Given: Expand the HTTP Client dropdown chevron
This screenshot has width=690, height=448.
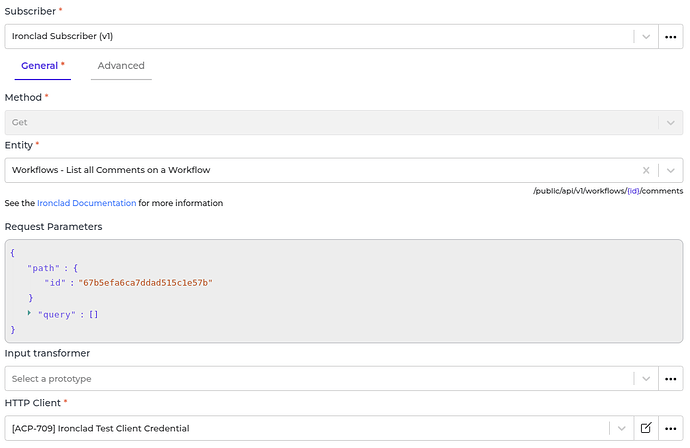Looking at the screenshot, I should coord(621,428).
